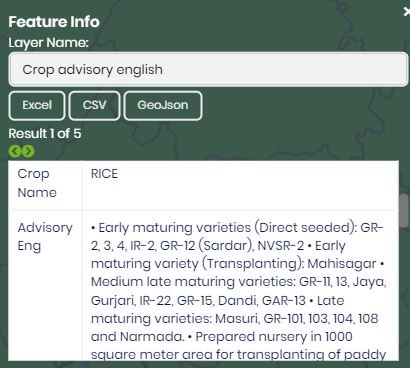The width and height of the screenshot is (410, 368).
Task: Click the scrollbar track below the thumb
Action: [x=404, y=293]
